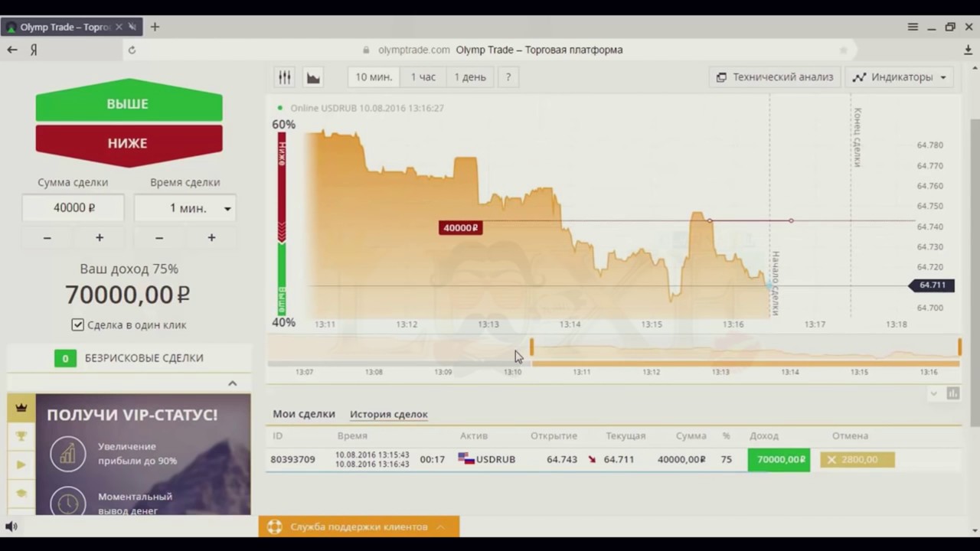Viewport: 980px width, 551px height.
Task: Open the graduation cap education icon
Action: tap(21, 494)
